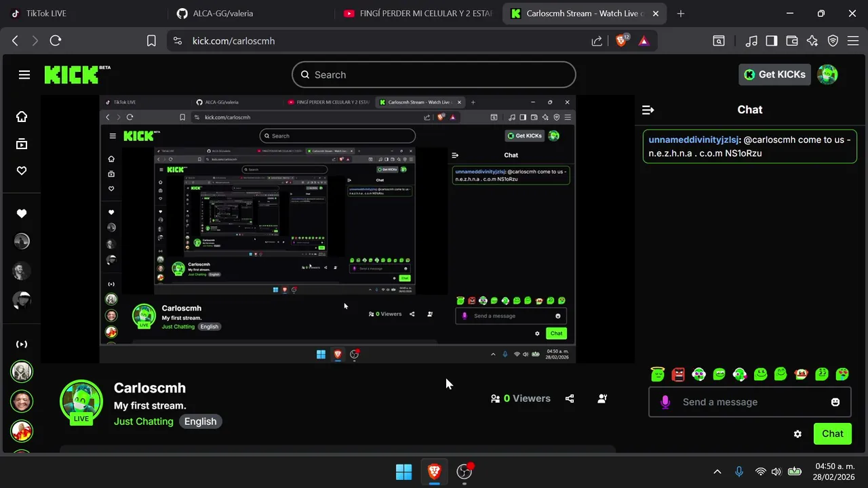
Task: Click the purple microphone icon in chat box
Action: pos(665,402)
